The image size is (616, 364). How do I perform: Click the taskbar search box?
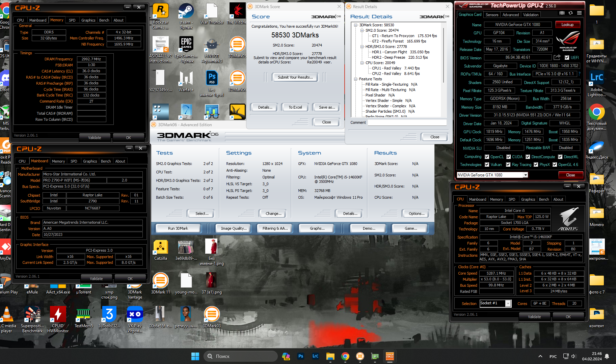click(241, 356)
